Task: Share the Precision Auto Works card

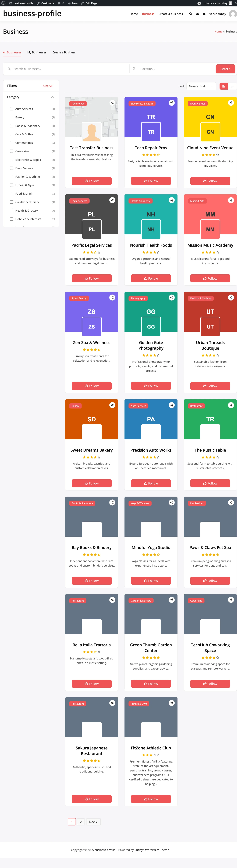Action: pos(172,405)
